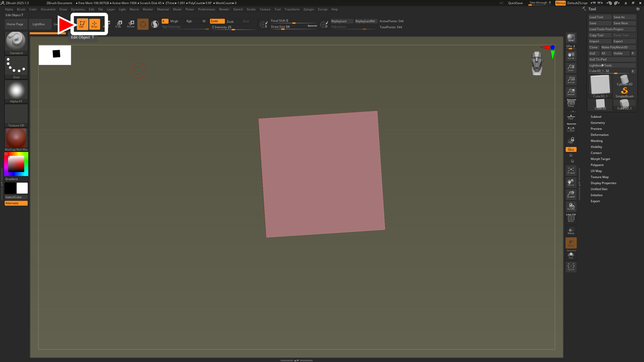The image size is (644, 362).
Task: Toggle PolyF line fill display
Action: pos(571,218)
